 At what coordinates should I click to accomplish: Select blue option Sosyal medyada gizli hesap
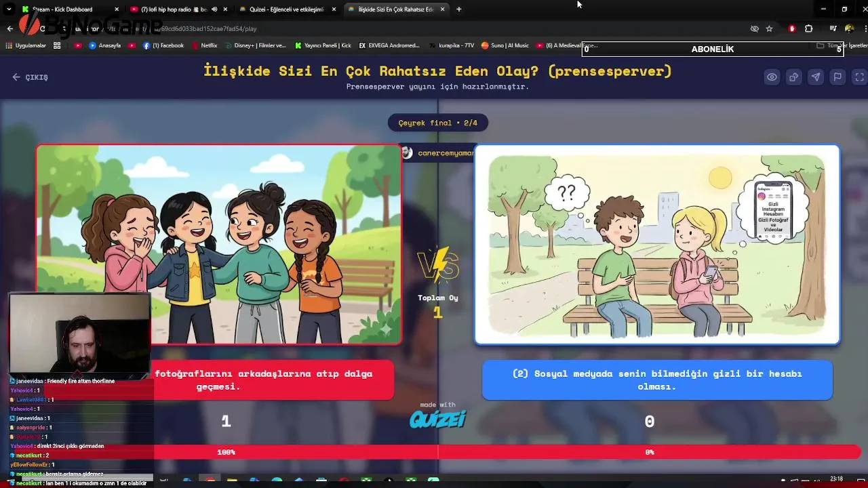[x=657, y=380]
